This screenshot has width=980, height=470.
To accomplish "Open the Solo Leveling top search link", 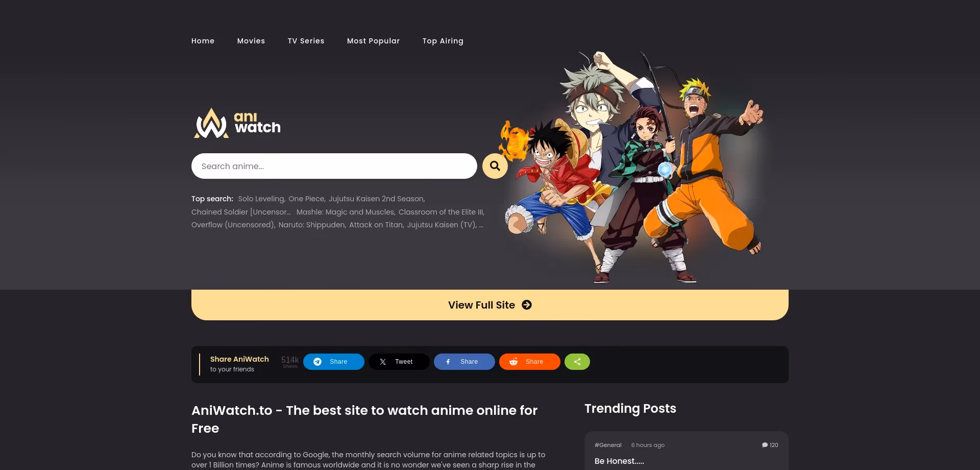I will point(261,199).
